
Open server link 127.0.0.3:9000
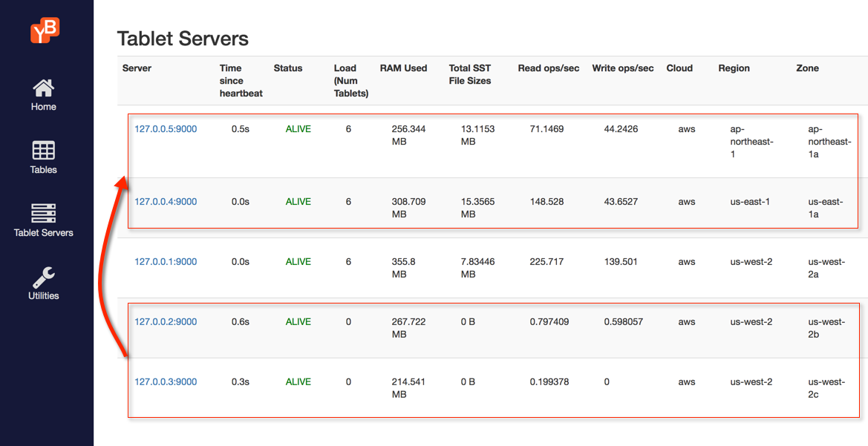tap(166, 382)
